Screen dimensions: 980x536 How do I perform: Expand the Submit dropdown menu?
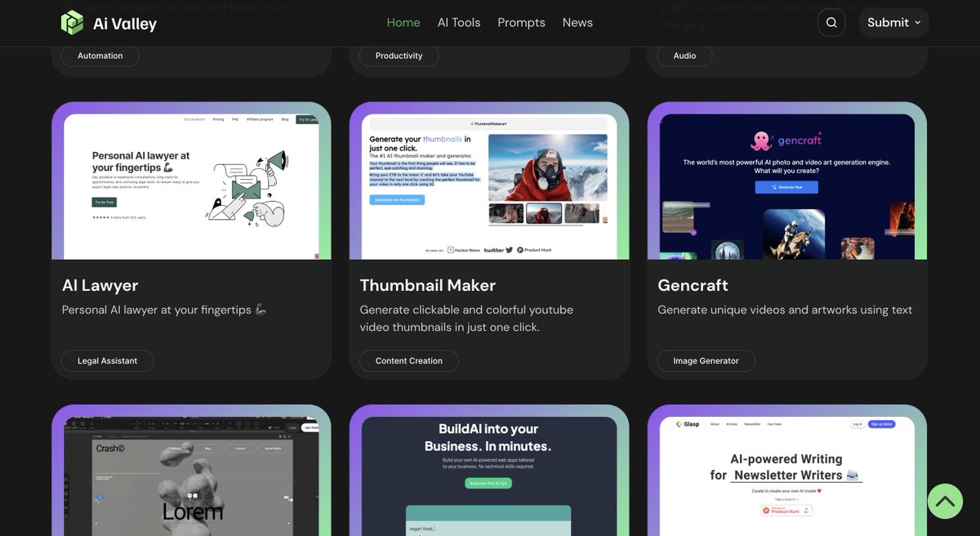click(894, 23)
